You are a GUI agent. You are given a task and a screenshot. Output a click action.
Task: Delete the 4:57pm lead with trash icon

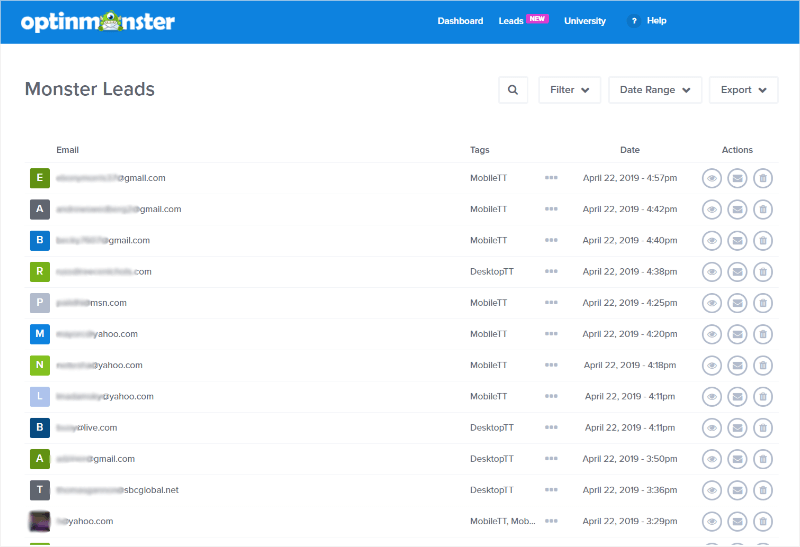coord(763,179)
